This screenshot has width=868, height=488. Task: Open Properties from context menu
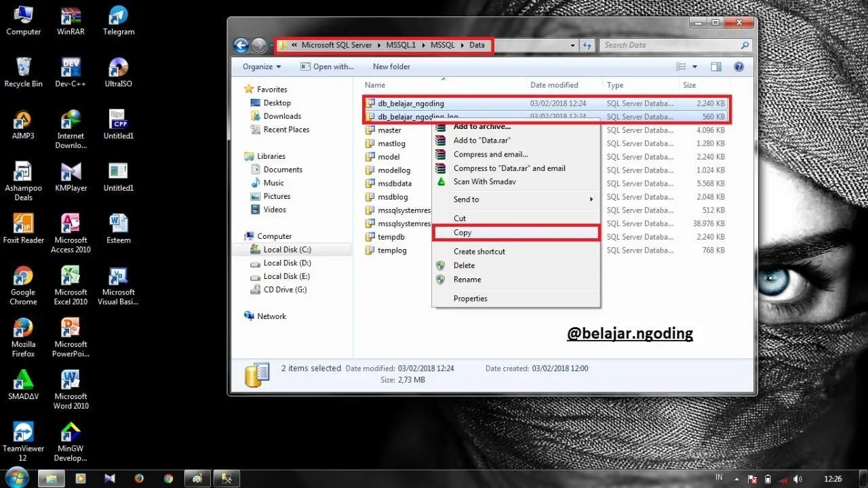pyautogui.click(x=516, y=299)
